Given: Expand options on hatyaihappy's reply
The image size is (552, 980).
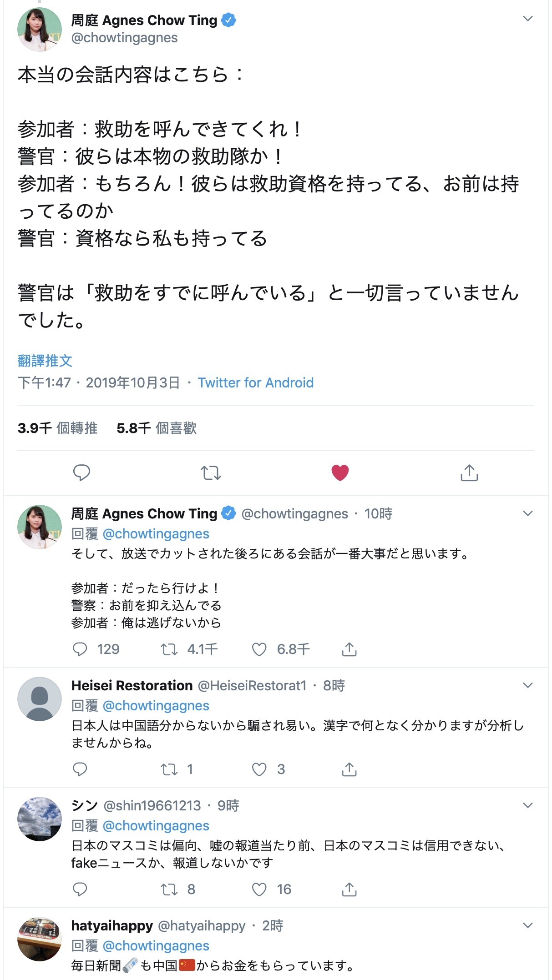Looking at the screenshot, I should 528,925.
